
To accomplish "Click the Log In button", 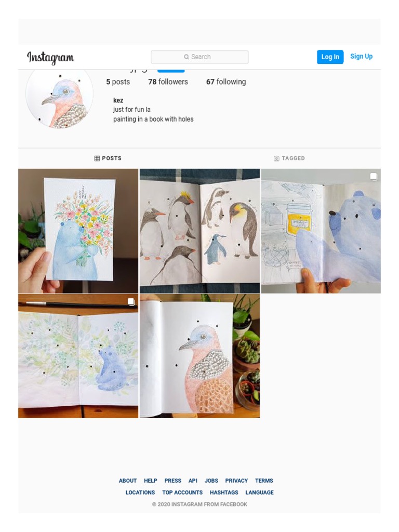I will point(330,57).
